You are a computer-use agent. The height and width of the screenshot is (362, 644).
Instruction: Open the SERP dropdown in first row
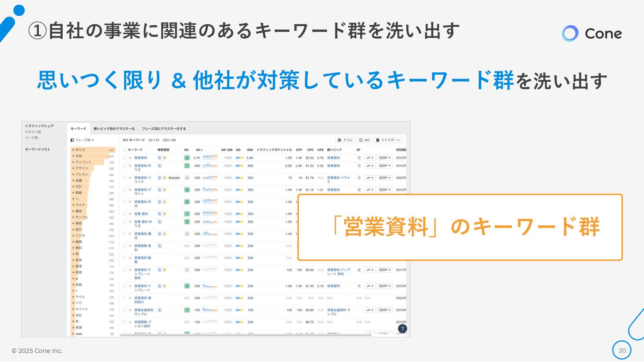384,158
